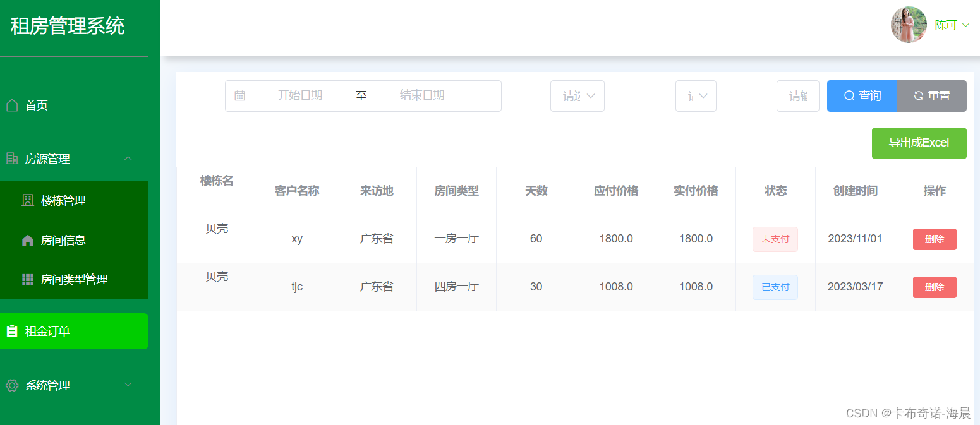The image size is (980, 425).
Task: Toggle status tag 已支付 on second order row
Action: click(775, 287)
